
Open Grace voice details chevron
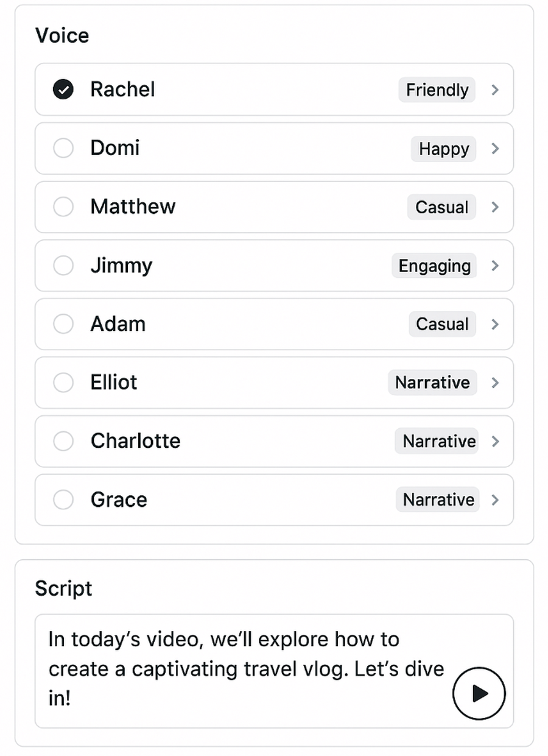pos(495,500)
